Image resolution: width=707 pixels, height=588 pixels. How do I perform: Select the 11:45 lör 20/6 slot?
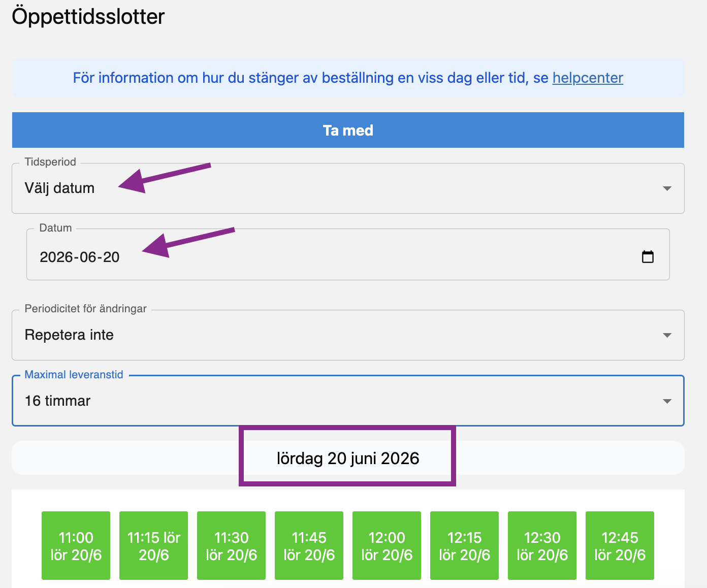pyautogui.click(x=309, y=546)
